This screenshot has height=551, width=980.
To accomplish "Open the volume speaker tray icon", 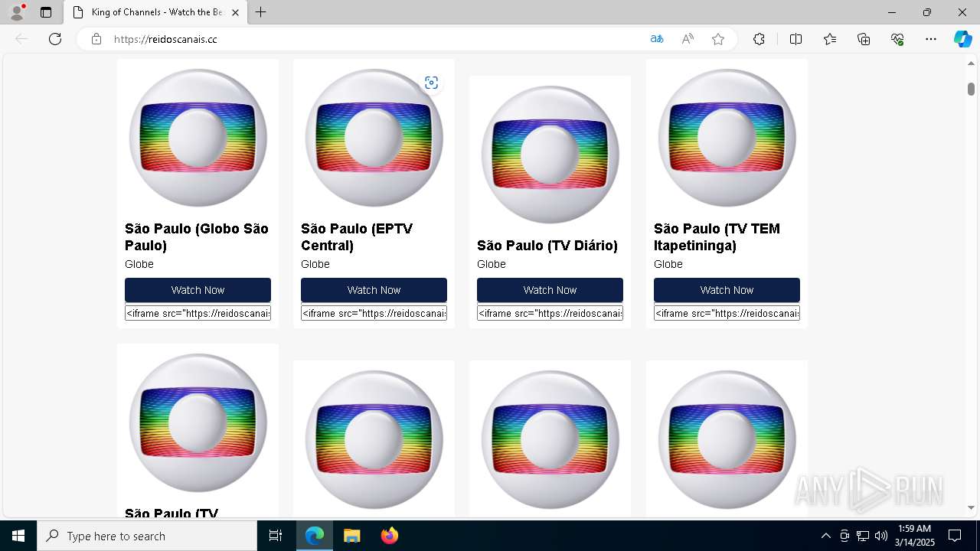I will (x=881, y=536).
